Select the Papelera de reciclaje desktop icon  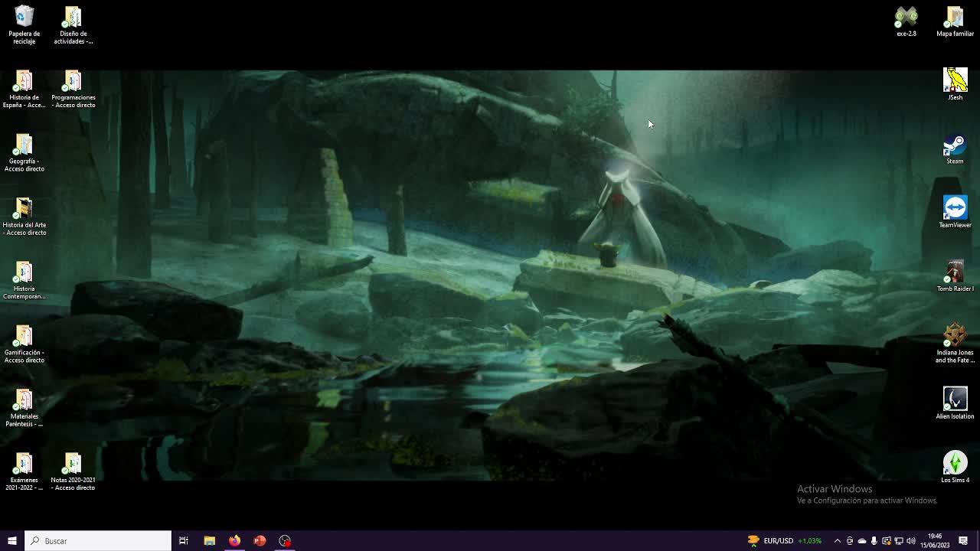24,25
